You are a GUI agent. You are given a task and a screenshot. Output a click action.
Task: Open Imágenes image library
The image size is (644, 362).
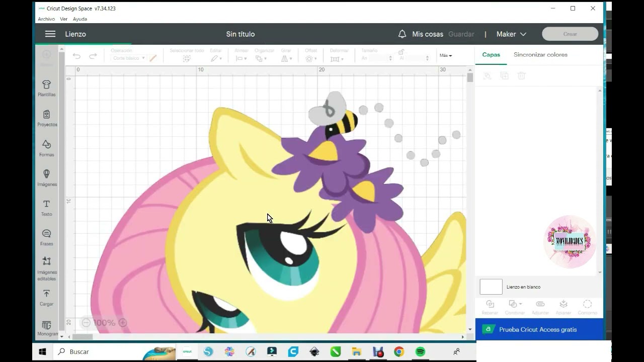(47, 178)
